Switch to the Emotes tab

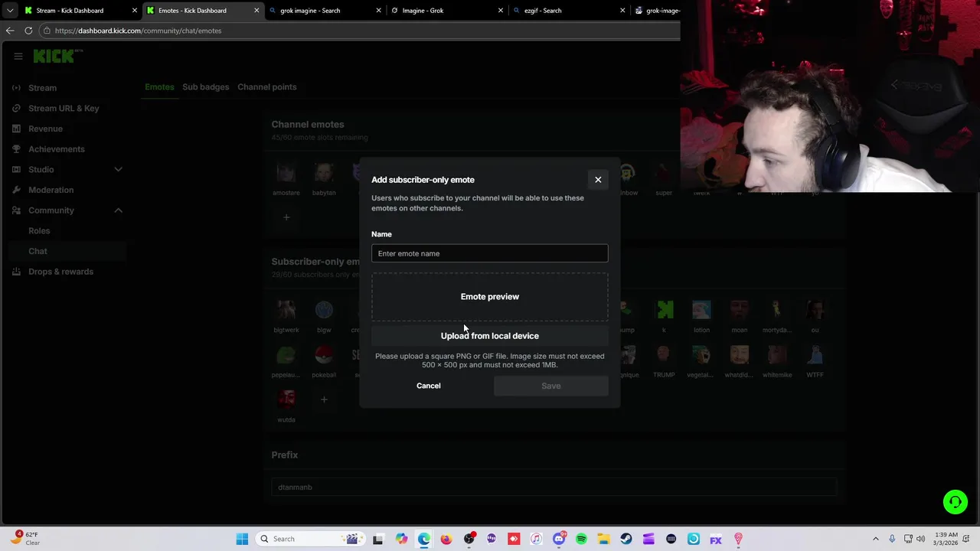[159, 86]
